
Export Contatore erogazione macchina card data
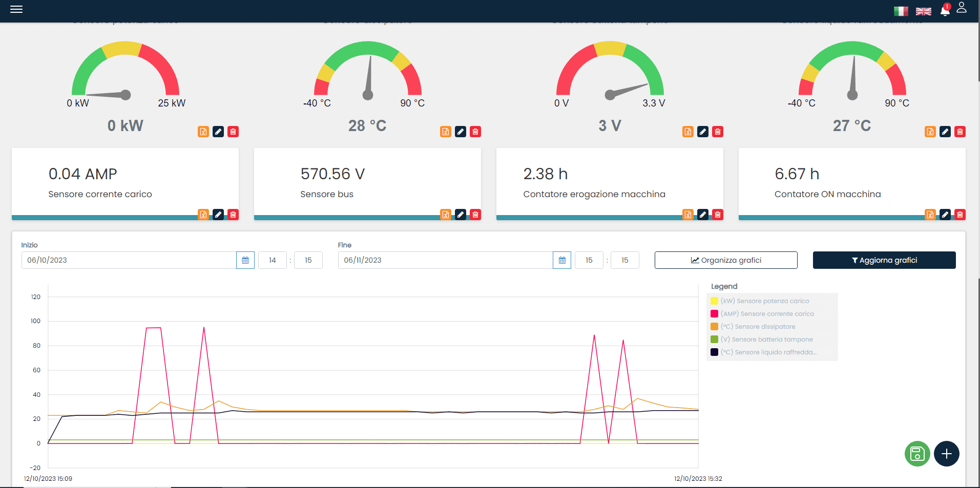688,215
